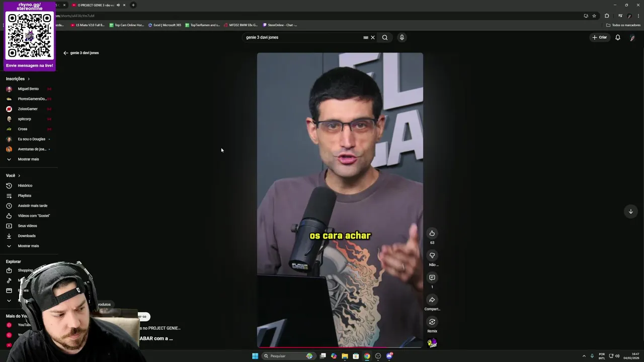Open Remix for this short
The width and height of the screenshot is (644, 362).
(x=432, y=322)
